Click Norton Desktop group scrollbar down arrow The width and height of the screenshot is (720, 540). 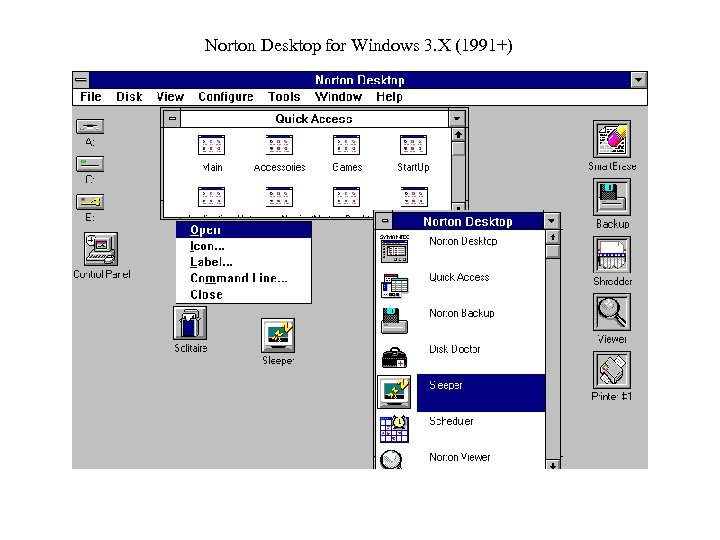tap(552, 465)
